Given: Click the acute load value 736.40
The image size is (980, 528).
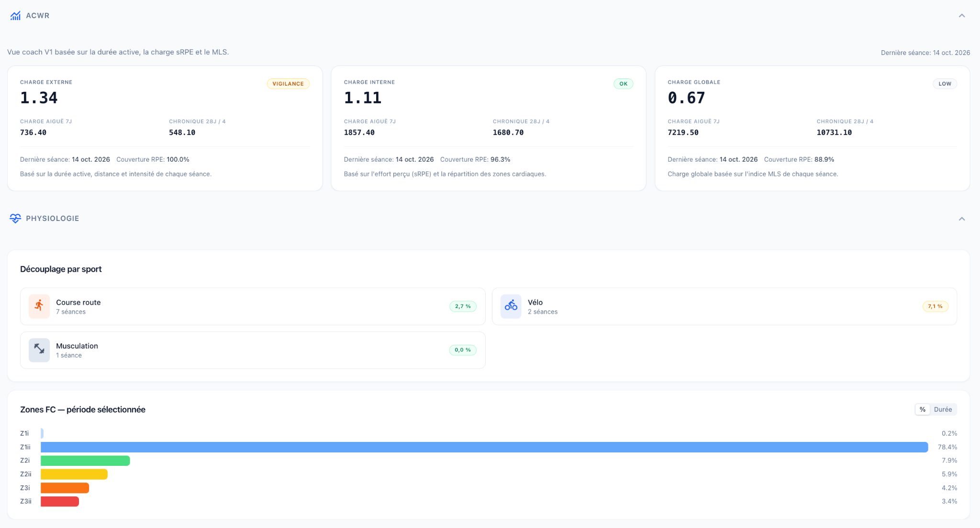Looking at the screenshot, I should pos(33,132).
